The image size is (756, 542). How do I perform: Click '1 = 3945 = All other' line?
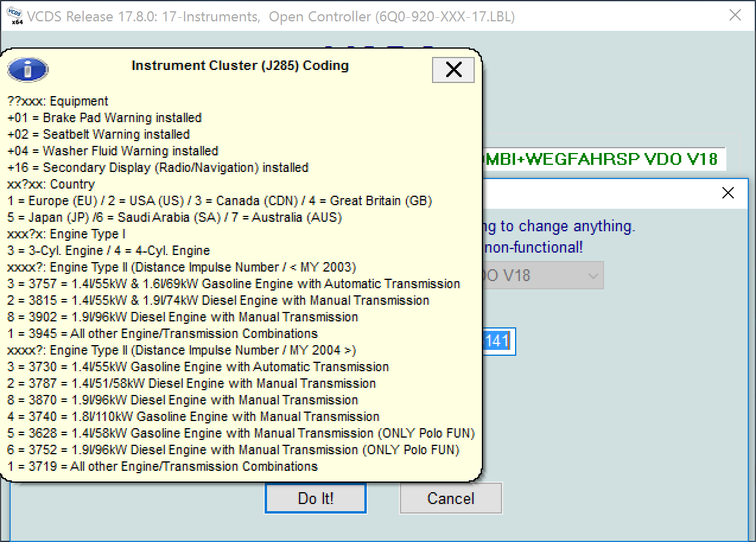163,334
